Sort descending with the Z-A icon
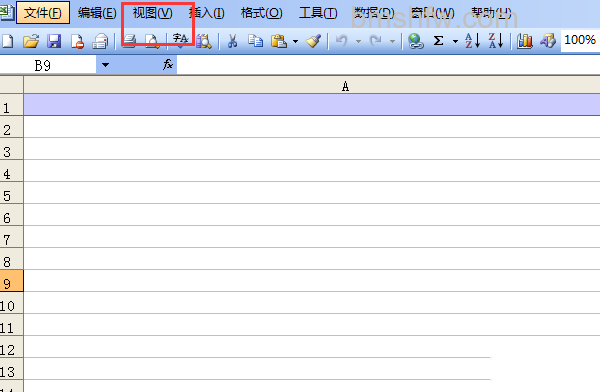Image resolution: width=600 pixels, height=392 pixels. (x=496, y=41)
